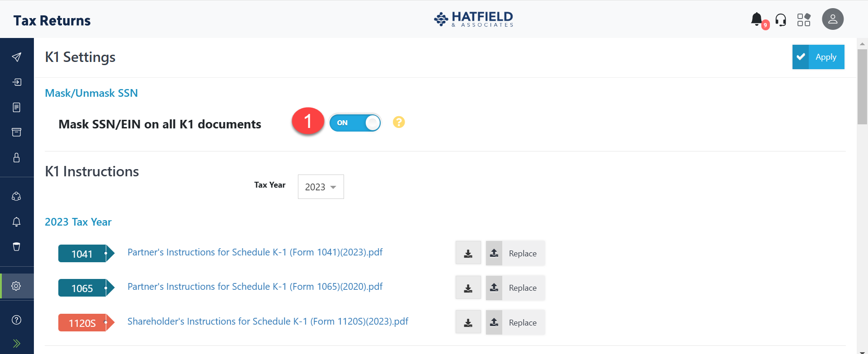The height and width of the screenshot is (354, 868).
Task: Replace the Form 1120S instructions file
Action: 515,323
